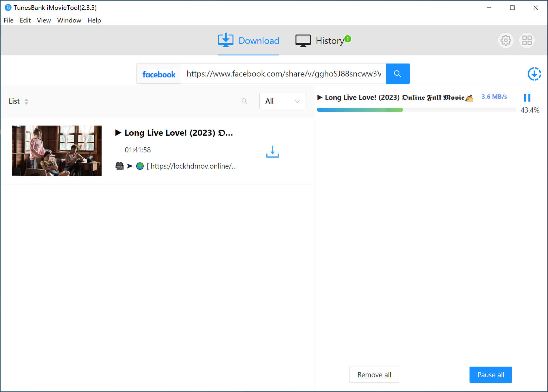Click the Download tab icon
This screenshot has height=392, width=548.
[226, 40]
